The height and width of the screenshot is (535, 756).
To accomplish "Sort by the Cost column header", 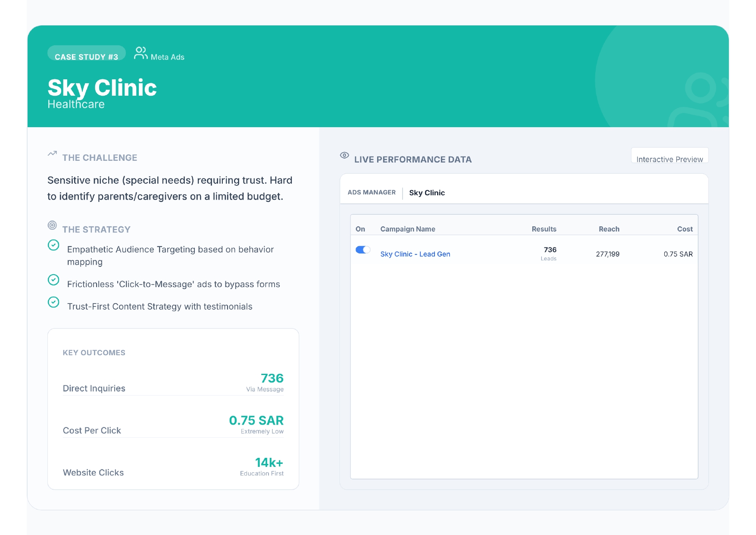I will pyautogui.click(x=685, y=229).
